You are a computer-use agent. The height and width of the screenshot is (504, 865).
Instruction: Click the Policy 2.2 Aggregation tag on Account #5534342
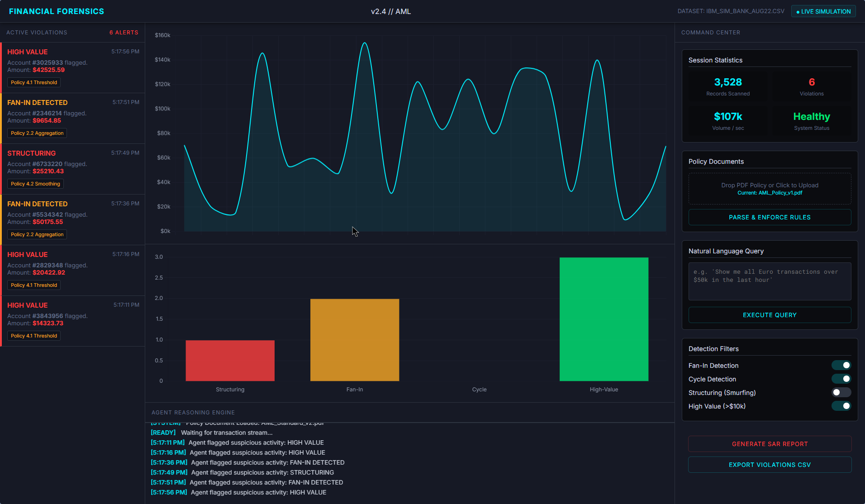pos(37,234)
